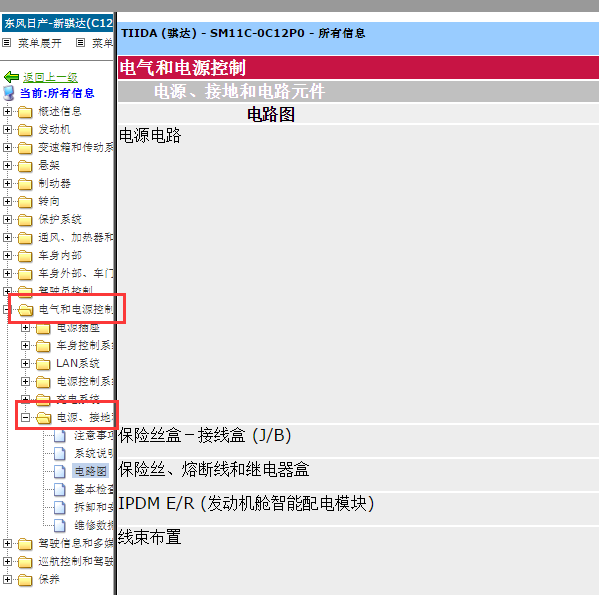Click the 电源插座 subfolder icon
Screen dimensions: 599x595
point(43,328)
